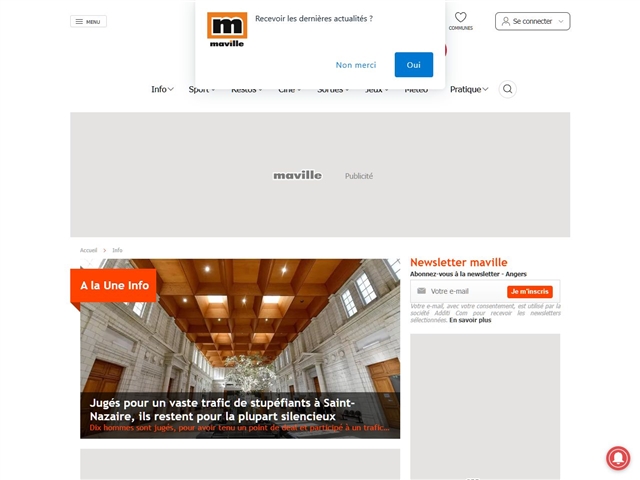Open the Jeux navigation menu
This screenshot has width=640, height=480.
click(376, 90)
